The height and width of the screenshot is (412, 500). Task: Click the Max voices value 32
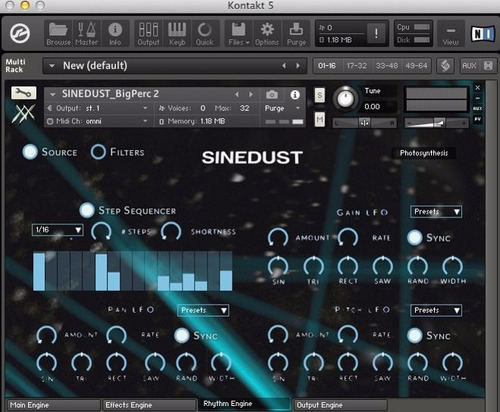tap(244, 108)
